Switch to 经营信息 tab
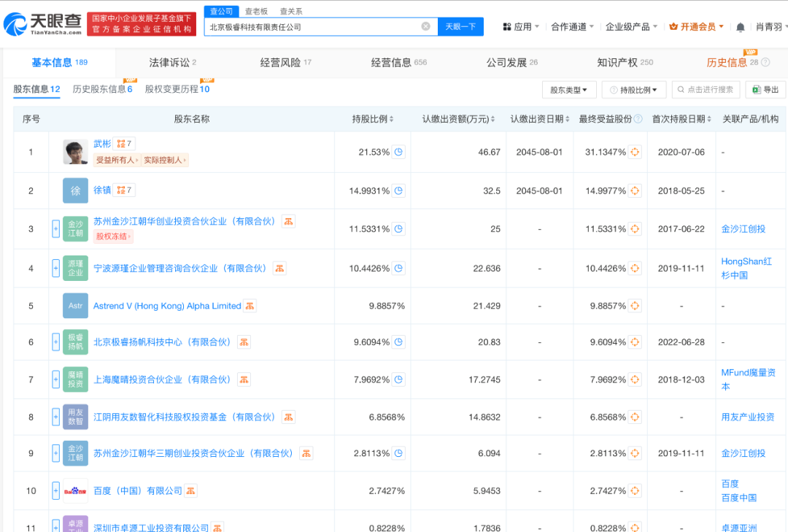The image size is (788, 532). [x=398, y=62]
